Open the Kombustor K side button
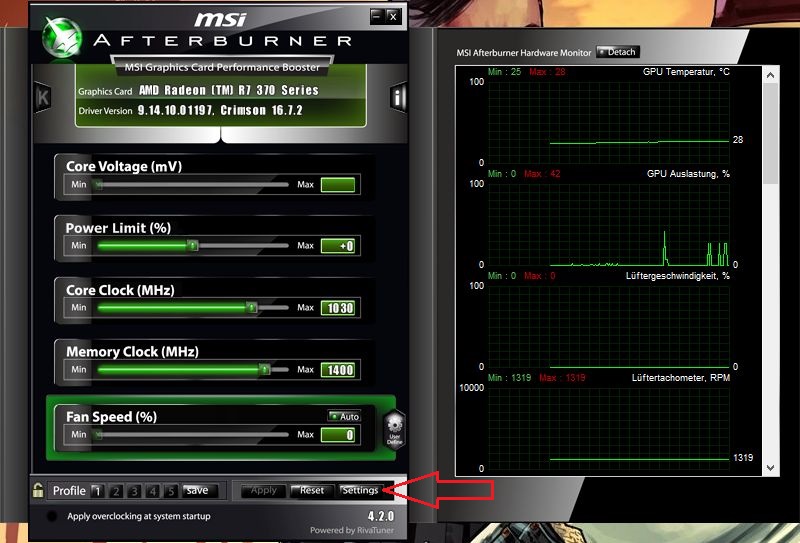This screenshot has width=800, height=543. [43, 97]
